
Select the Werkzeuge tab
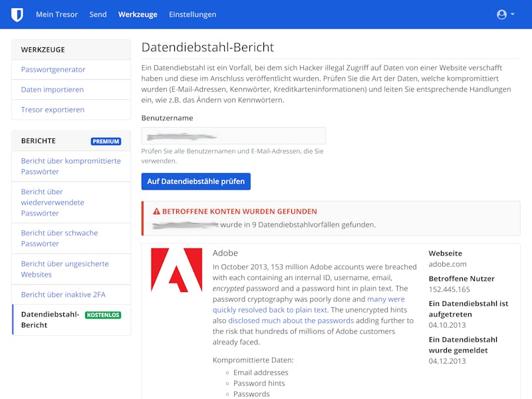pos(138,15)
